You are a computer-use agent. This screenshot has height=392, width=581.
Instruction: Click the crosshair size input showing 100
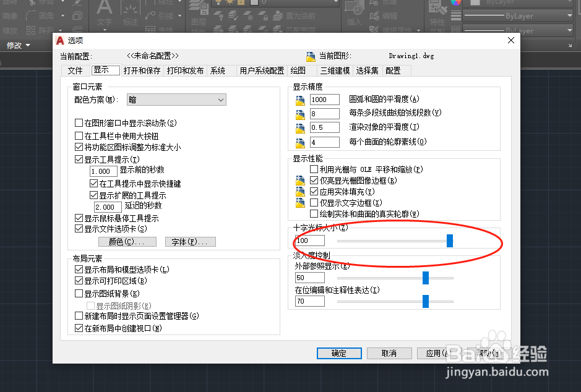tap(311, 241)
